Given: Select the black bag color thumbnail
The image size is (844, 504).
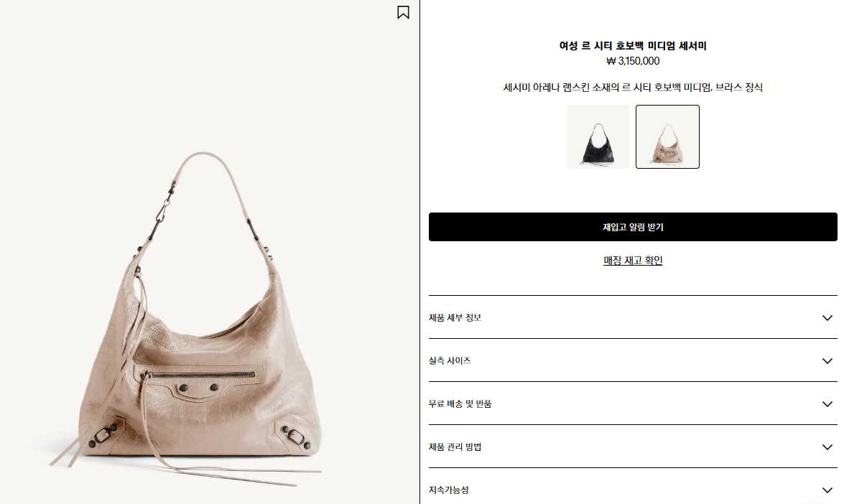Looking at the screenshot, I should coord(598,136).
